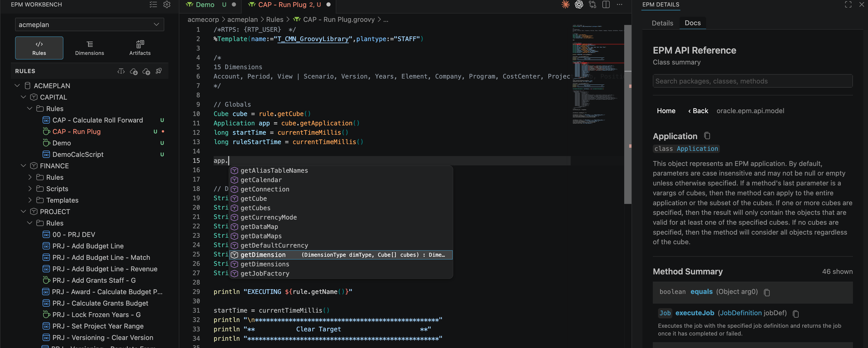Collapse the FINANCE cube node

(x=23, y=166)
